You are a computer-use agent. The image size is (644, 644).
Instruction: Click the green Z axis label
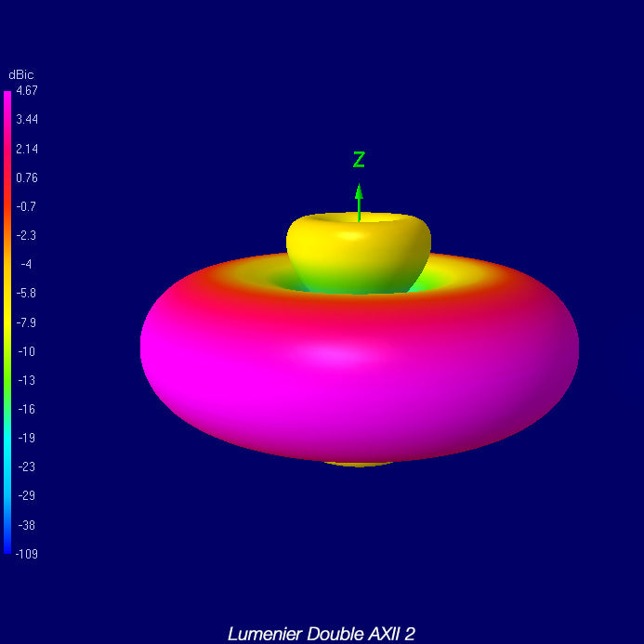tap(359, 160)
